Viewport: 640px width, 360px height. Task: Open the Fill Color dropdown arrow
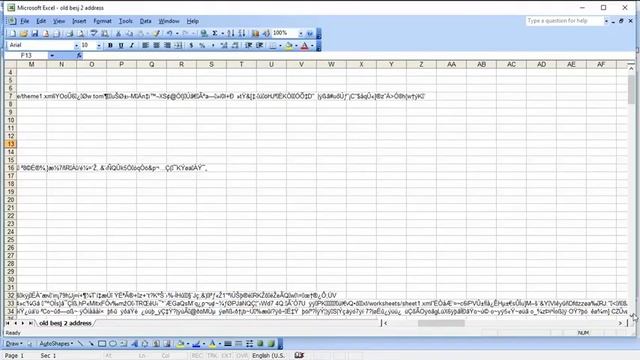point(296,46)
